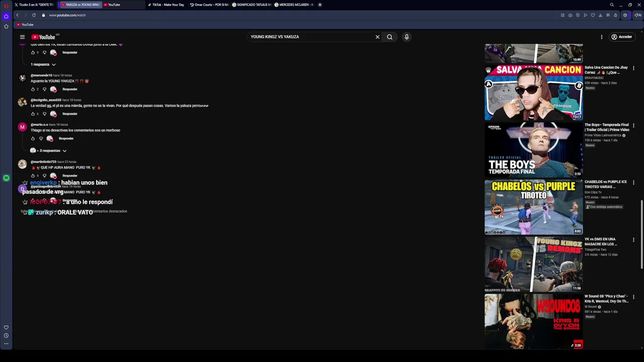This screenshot has width=644, height=362.
Task: Open Opera sidebar bookmarks star
Action: pos(6,26)
